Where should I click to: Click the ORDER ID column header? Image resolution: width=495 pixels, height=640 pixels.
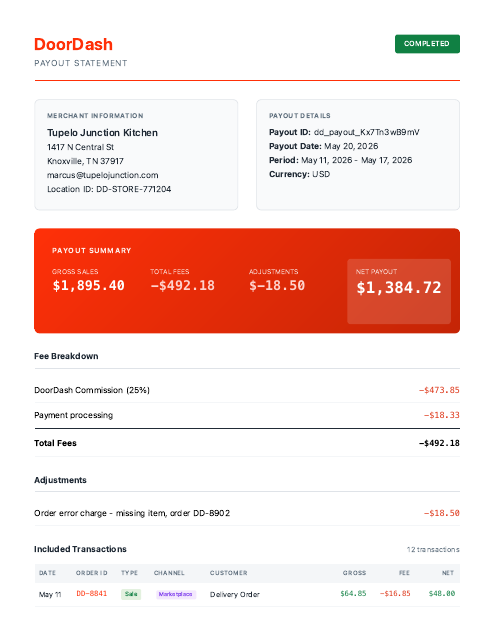pos(92,573)
